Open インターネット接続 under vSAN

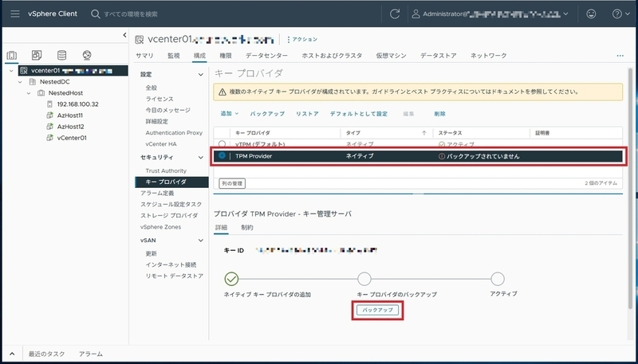click(x=171, y=265)
